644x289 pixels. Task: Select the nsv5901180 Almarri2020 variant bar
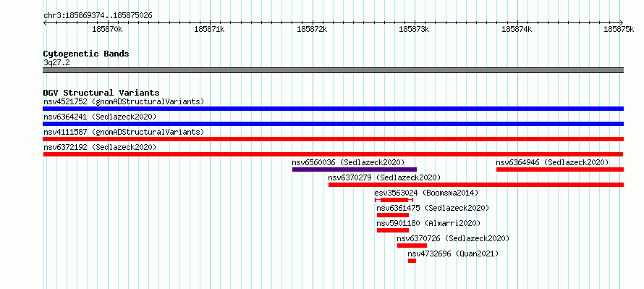[x=393, y=230]
